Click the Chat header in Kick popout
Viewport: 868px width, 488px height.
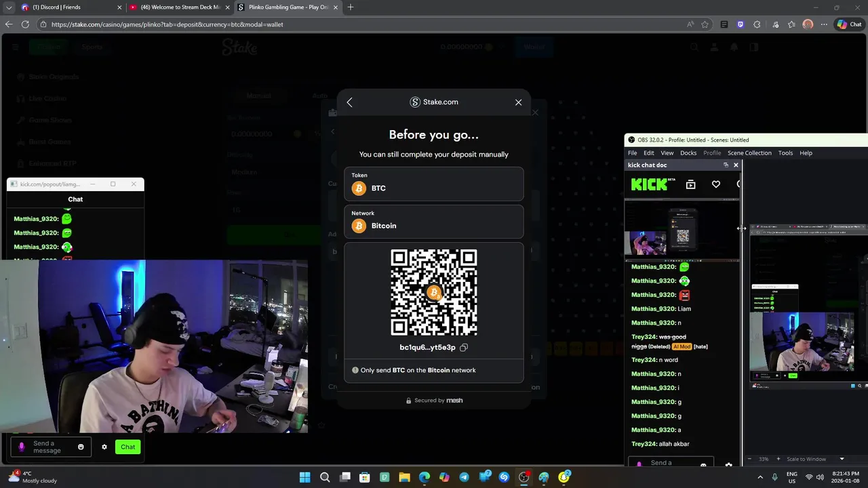75,199
